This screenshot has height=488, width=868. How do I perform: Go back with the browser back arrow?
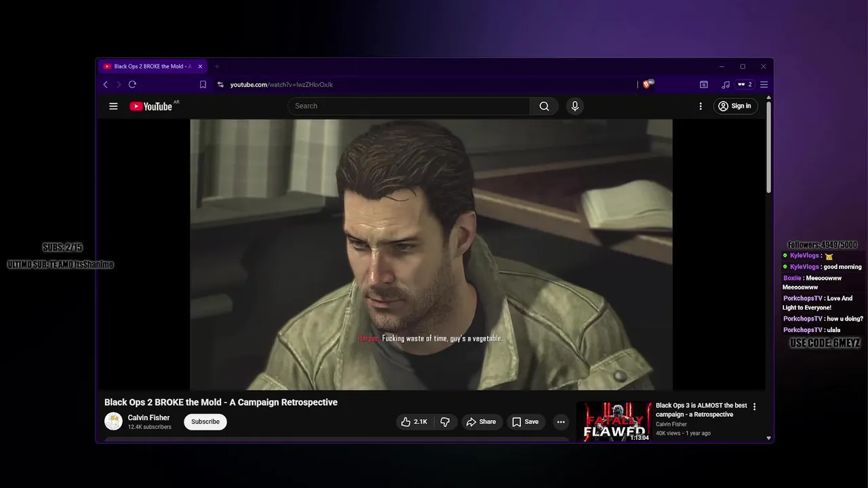pyautogui.click(x=105, y=85)
